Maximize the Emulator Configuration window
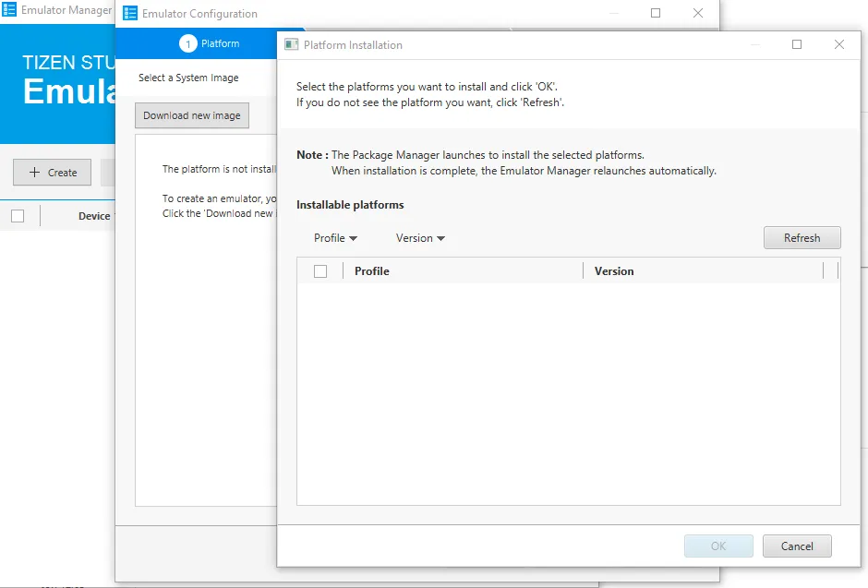 point(656,13)
